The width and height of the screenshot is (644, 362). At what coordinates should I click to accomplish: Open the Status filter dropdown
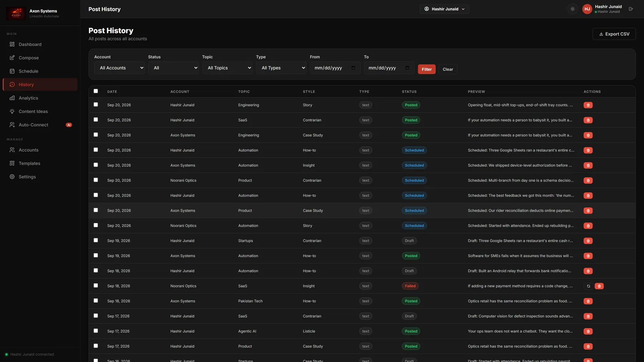[174, 68]
